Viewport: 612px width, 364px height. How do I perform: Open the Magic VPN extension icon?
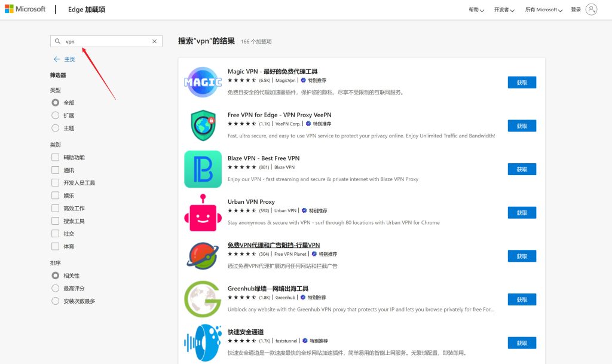click(x=203, y=82)
